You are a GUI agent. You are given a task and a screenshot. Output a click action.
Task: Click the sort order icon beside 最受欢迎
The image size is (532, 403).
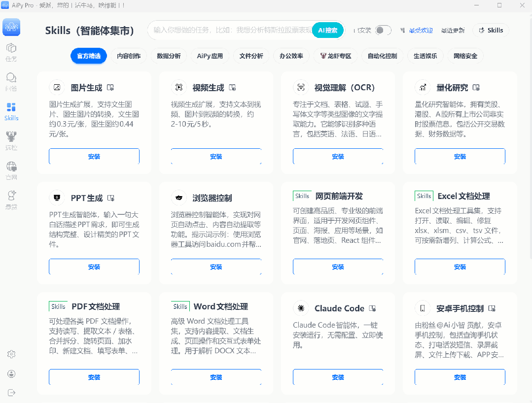(x=402, y=31)
